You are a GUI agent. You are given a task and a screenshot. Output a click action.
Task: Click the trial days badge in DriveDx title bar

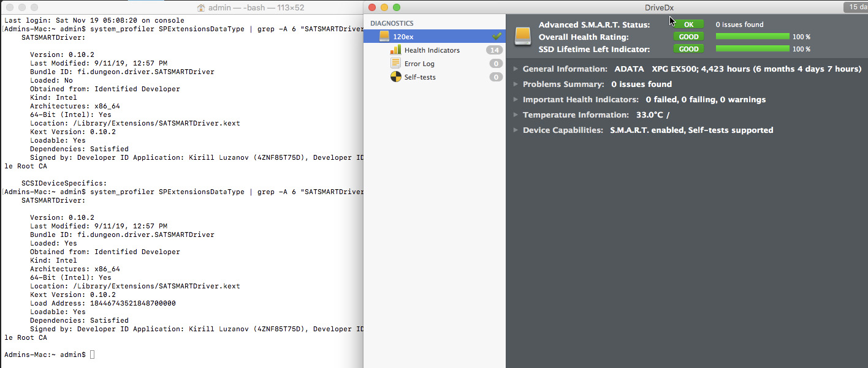[x=856, y=7]
